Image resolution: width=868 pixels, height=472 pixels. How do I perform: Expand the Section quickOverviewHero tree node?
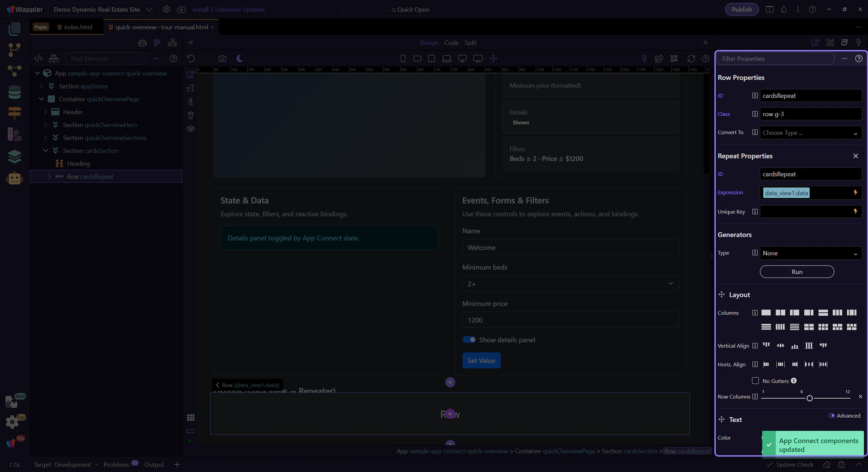click(45, 125)
